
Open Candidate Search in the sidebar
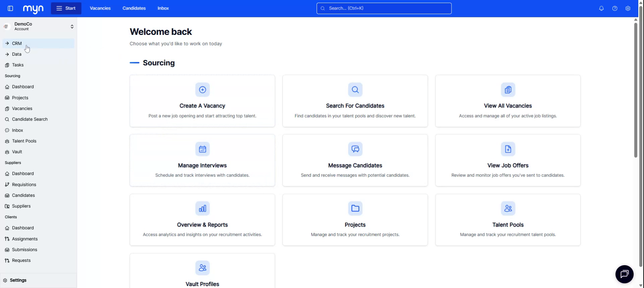[30, 119]
